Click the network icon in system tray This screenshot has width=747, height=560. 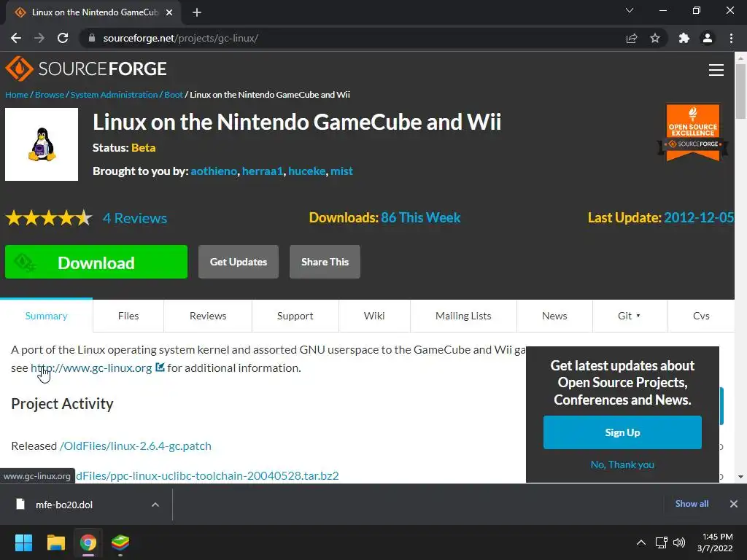click(x=661, y=542)
